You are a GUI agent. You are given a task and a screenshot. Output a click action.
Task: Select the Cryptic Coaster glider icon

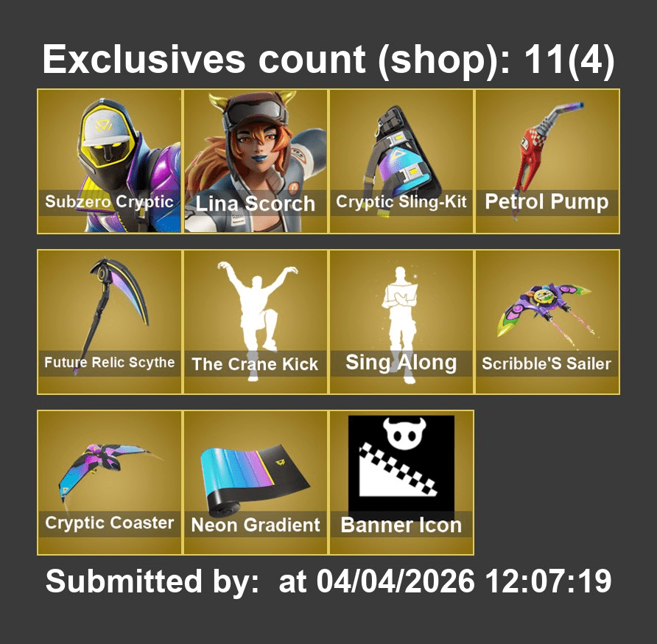(109, 483)
